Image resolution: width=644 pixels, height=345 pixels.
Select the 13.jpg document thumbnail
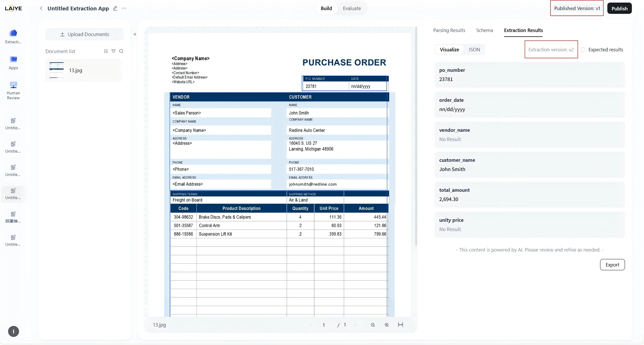(57, 70)
